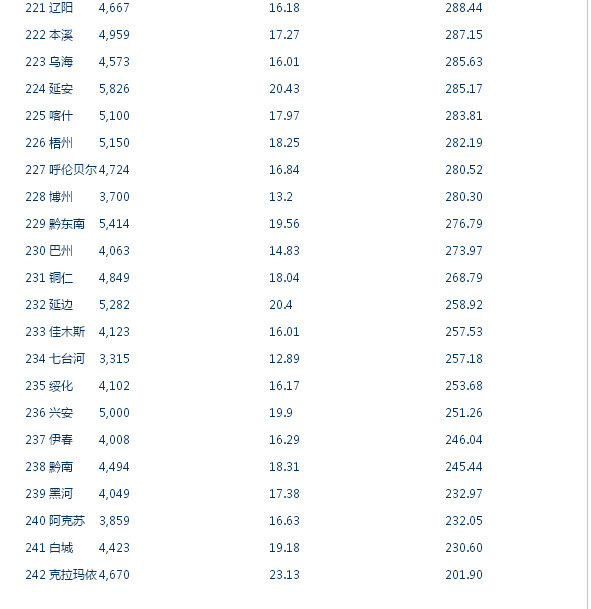The height and width of the screenshot is (609, 591).
Task: Click 阿克苏 value 16.63
Action: [284, 521]
